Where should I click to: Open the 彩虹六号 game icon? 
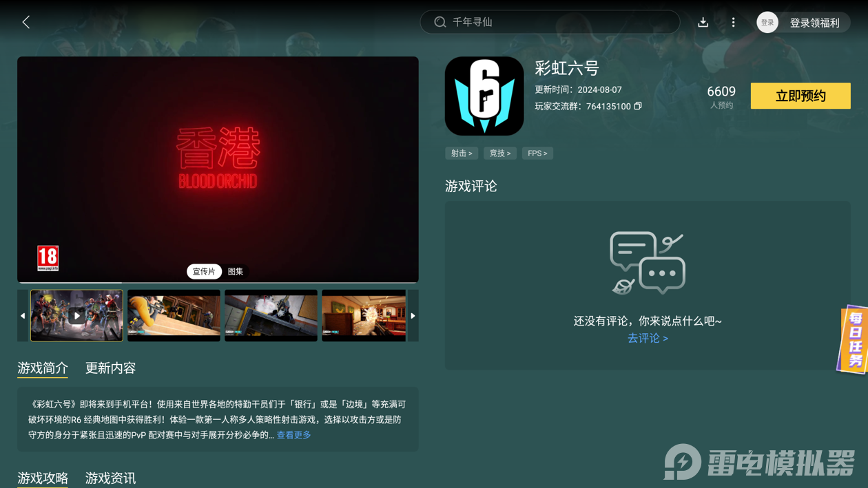pos(484,96)
